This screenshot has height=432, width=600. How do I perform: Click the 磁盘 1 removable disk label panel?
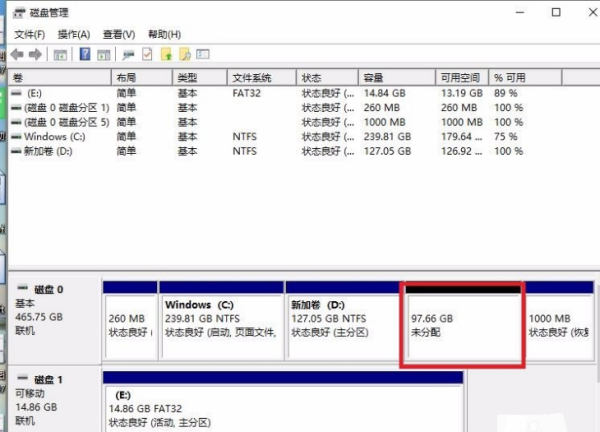(x=55, y=400)
